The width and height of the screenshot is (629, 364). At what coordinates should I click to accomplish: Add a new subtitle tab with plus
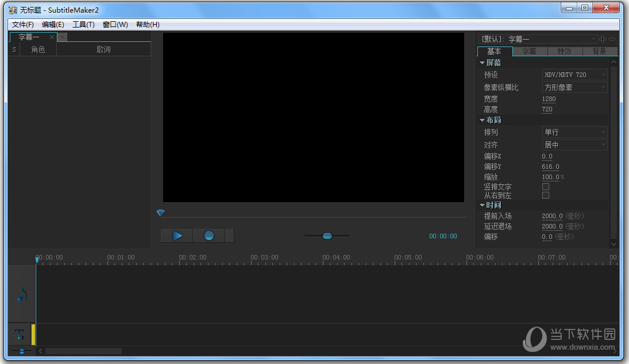click(x=63, y=37)
